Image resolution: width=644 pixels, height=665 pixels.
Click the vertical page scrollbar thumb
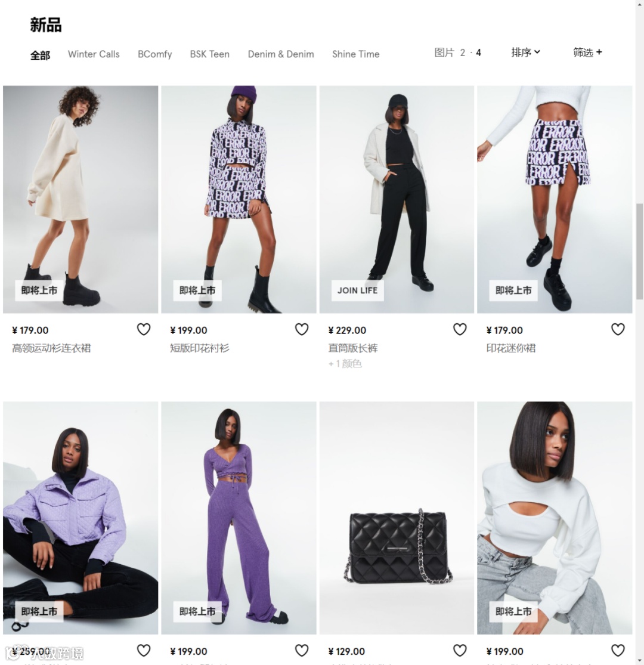[x=640, y=251]
